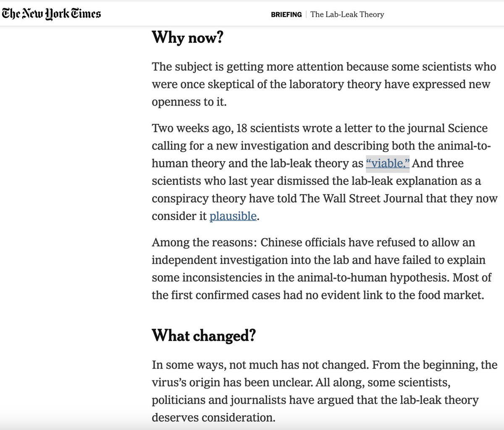Click "deserves consideration." at the article bottom
Image resolution: width=504 pixels, height=430 pixels.
tap(213, 418)
